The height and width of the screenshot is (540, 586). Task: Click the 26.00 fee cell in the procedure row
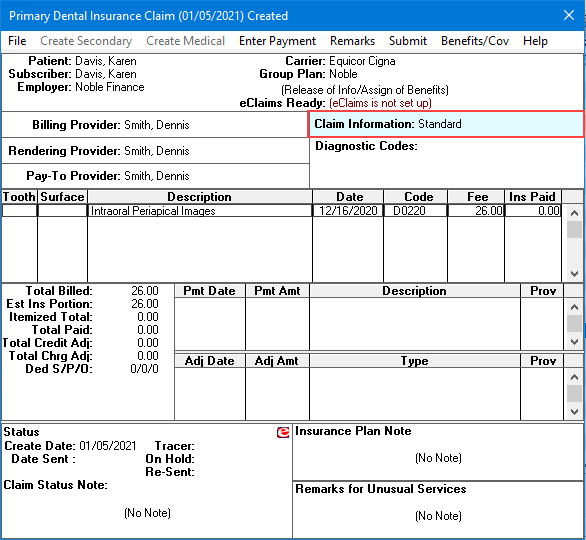(x=476, y=211)
